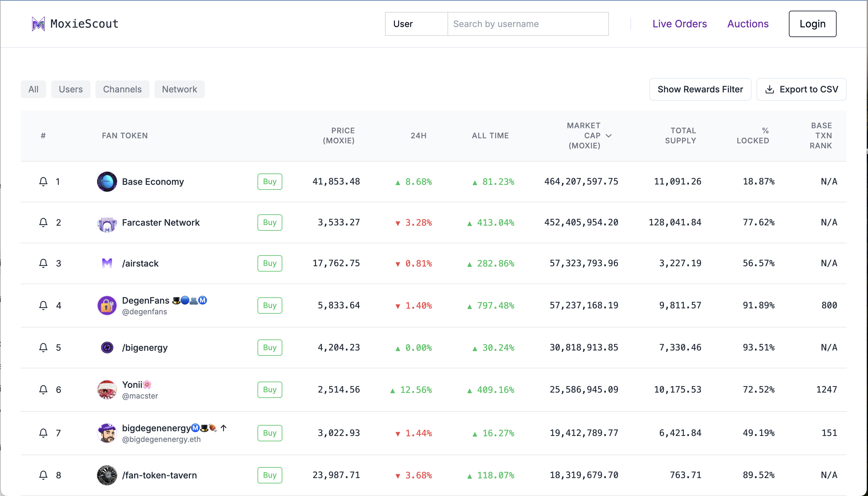Open /fan-token-tavern channel name
The width and height of the screenshot is (868, 496).
pos(160,475)
